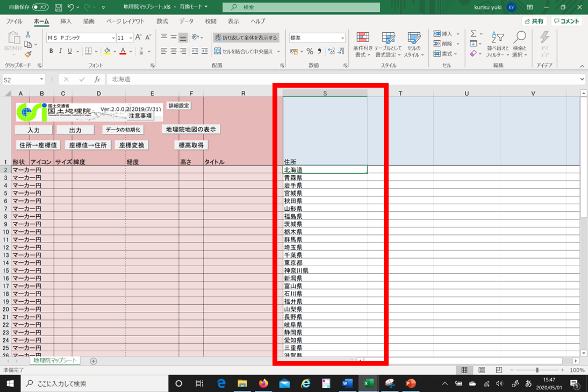The height and width of the screenshot is (392, 588).
Task: Click the Share button
Action: click(x=534, y=22)
